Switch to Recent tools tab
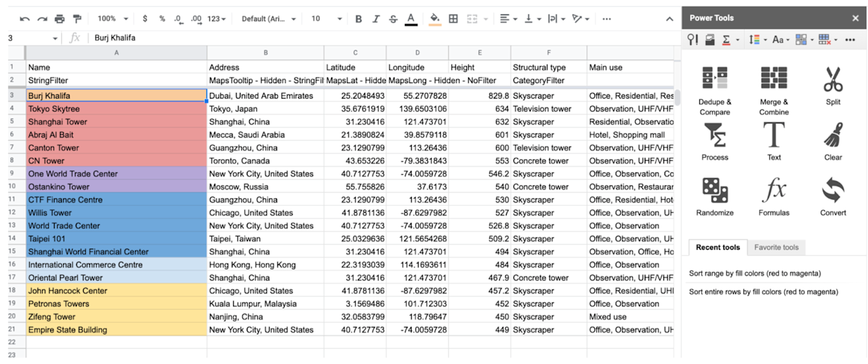 coord(718,247)
